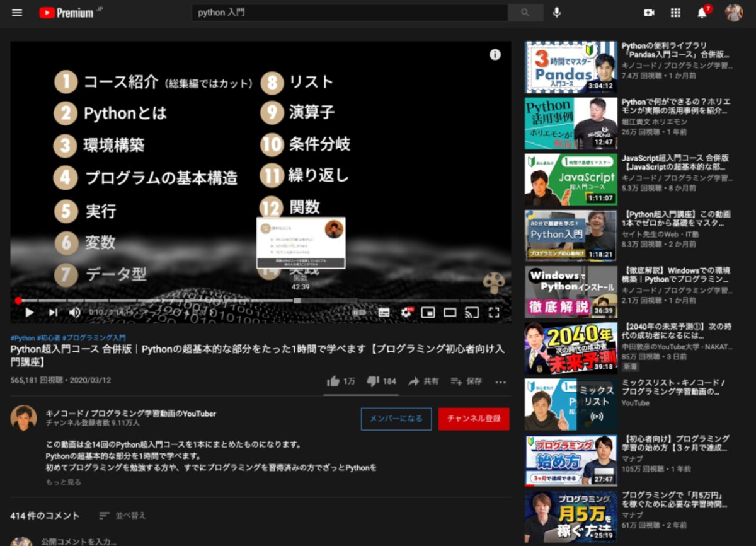Open the JavaScript超入門コース thumbnail
The image size is (756, 546).
pos(571,179)
